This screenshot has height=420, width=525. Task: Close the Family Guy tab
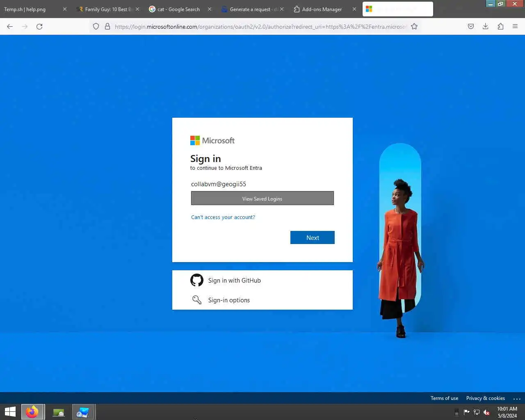[x=137, y=9]
